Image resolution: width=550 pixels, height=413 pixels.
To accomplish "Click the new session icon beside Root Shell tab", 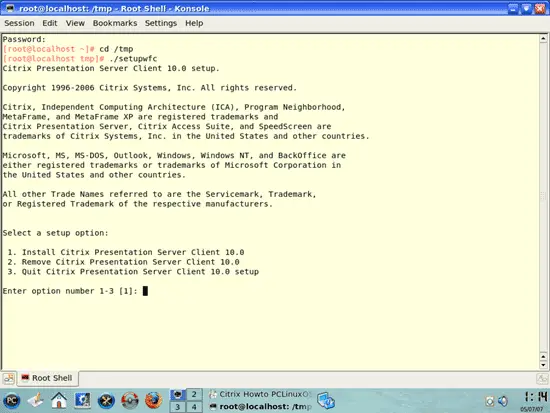I will (8, 378).
